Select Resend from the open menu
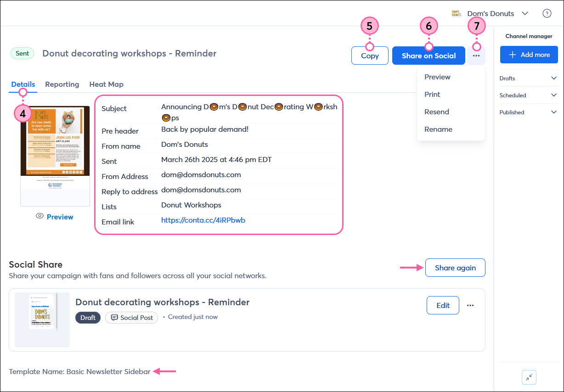The width and height of the screenshot is (564, 392). (436, 112)
